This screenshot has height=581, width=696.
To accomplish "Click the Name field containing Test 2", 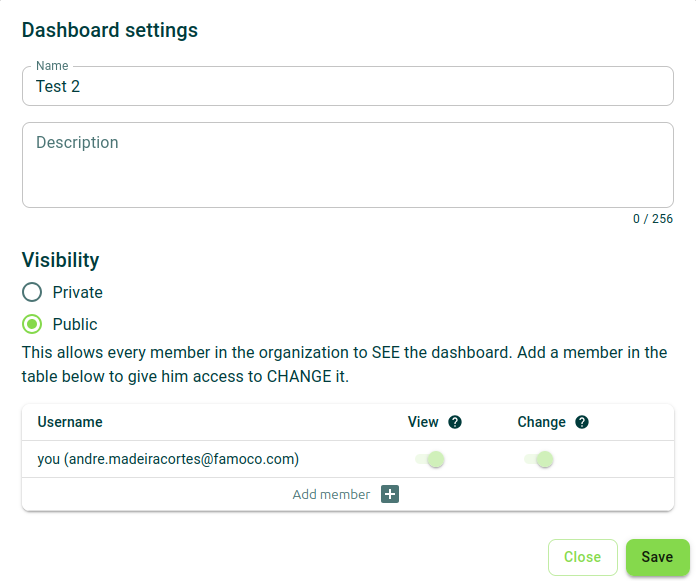I will click(x=348, y=86).
